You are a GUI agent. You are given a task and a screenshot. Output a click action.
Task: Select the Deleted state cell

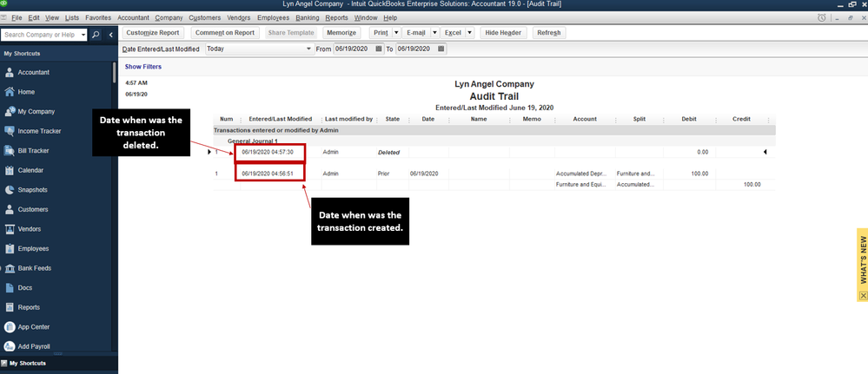[x=388, y=152]
